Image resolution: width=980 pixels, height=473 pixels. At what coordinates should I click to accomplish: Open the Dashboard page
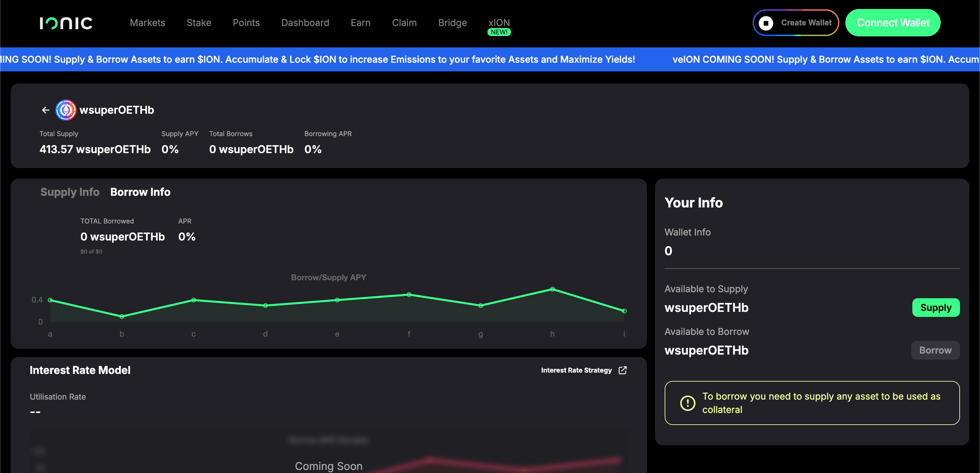(305, 23)
